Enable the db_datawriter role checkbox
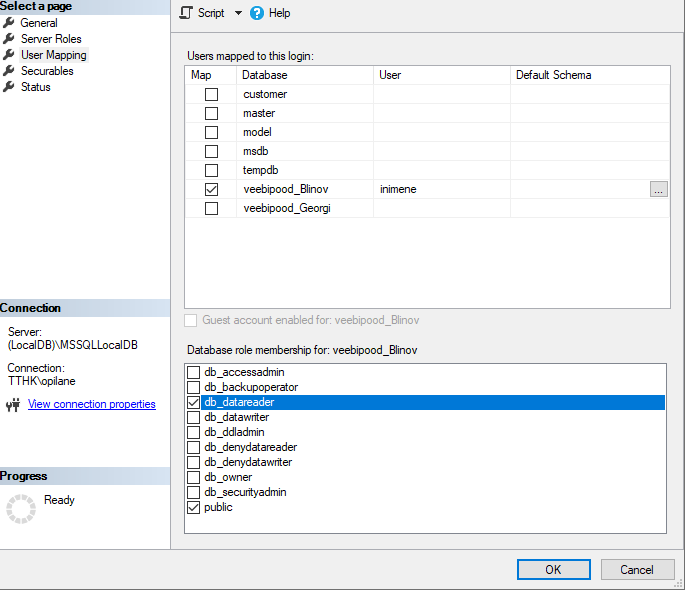 (194, 417)
